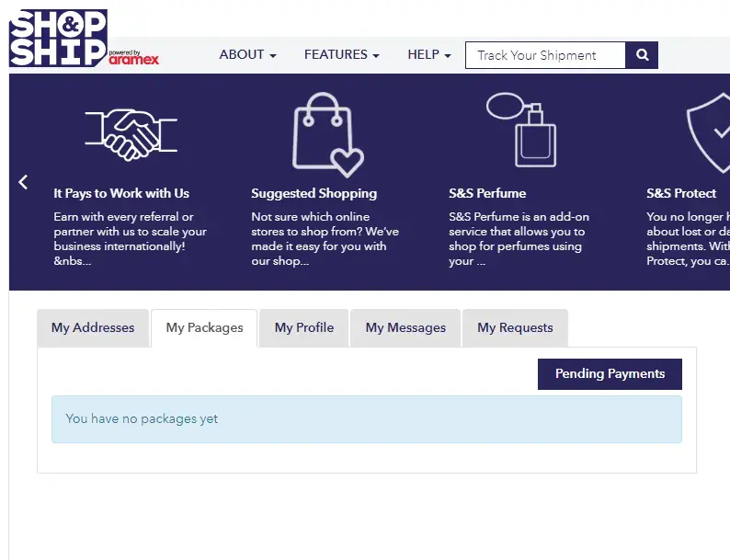Select the My Packages tab

coord(204,328)
